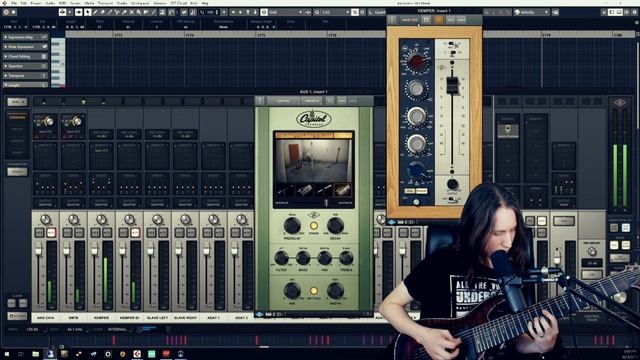
Task: Select last highlighted microphone thumbnail in Chambers
Action: (342, 190)
